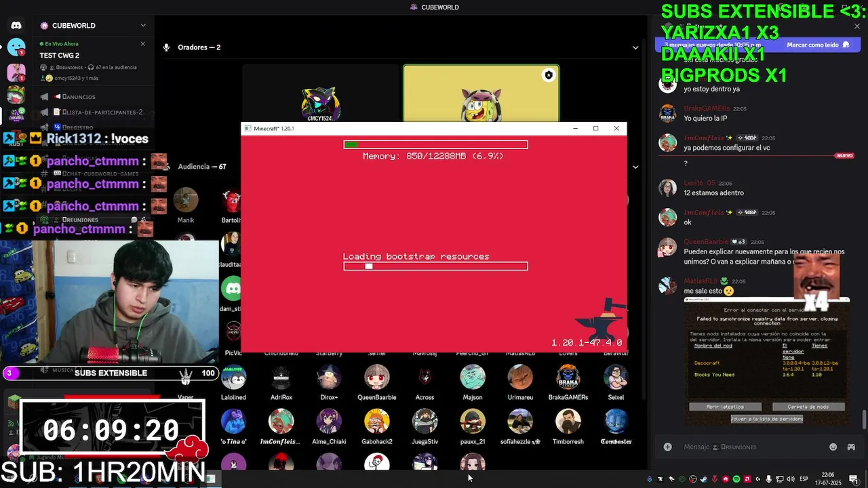The width and height of the screenshot is (868, 488).
Task: Open Combaster audience avatar
Action: pos(616,422)
